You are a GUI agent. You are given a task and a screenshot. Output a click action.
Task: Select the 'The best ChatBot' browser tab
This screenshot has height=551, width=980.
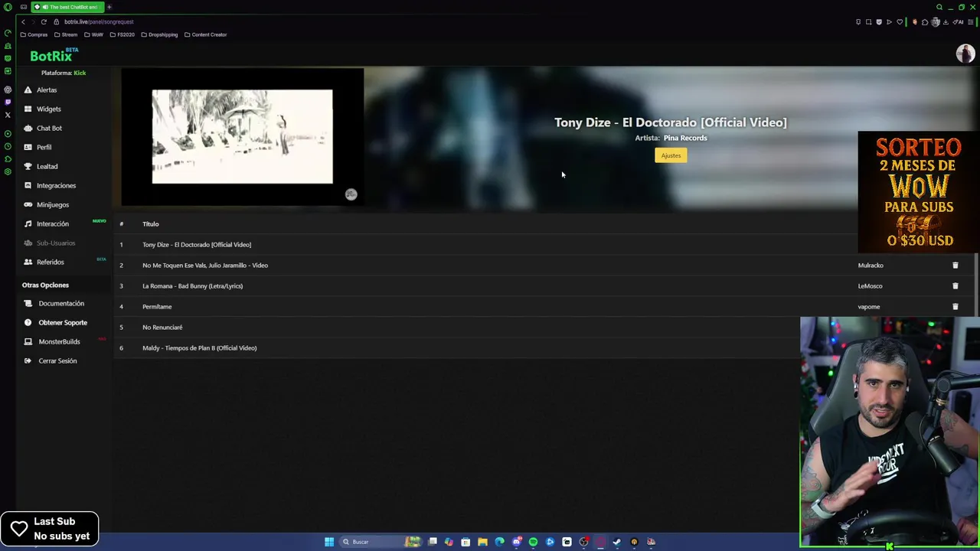tap(69, 7)
